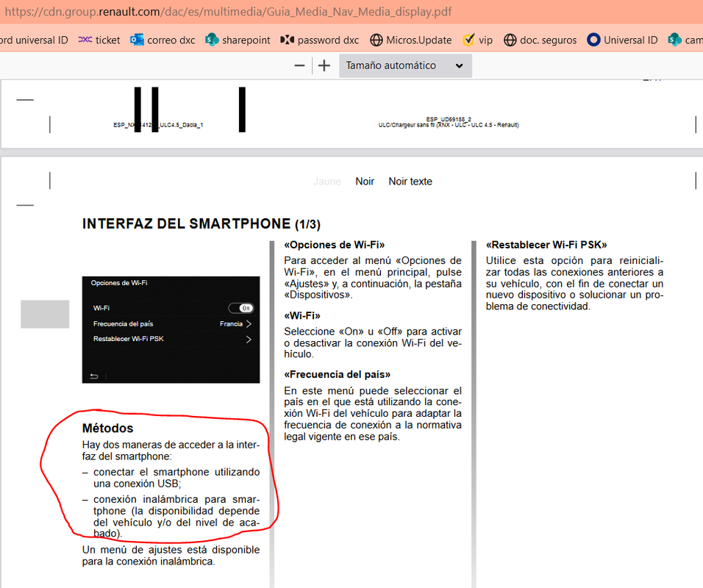This screenshot has width=703, height=588.
Task: Click the chevron in Restablecer Wi-Fi PSK row
Action: [249, 340]
